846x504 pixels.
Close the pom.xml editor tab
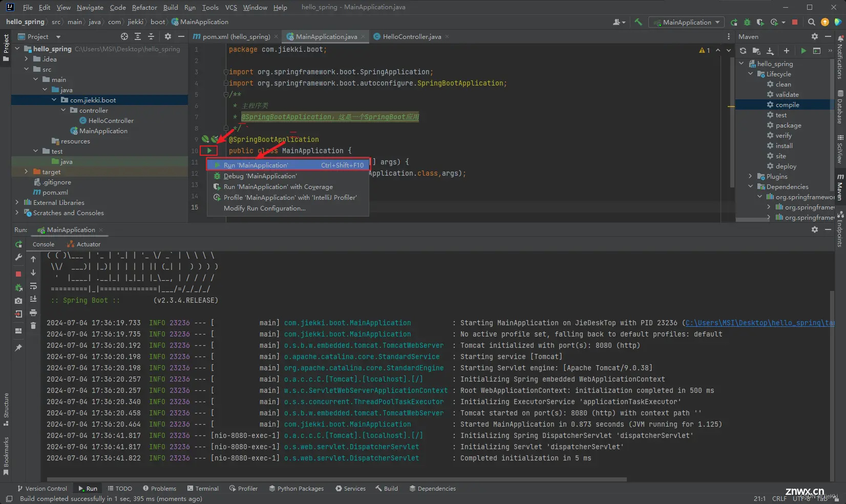pos(276,36)
